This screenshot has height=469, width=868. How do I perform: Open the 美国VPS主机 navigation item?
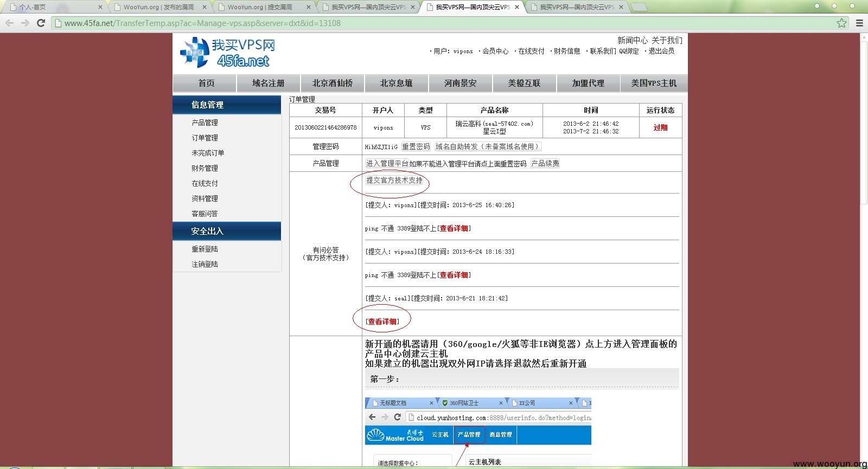click(654, 83)
